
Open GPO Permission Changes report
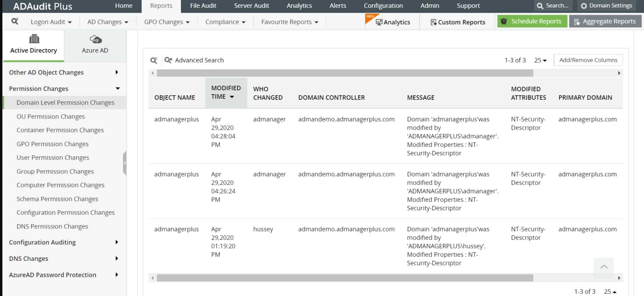coord(53,144)
